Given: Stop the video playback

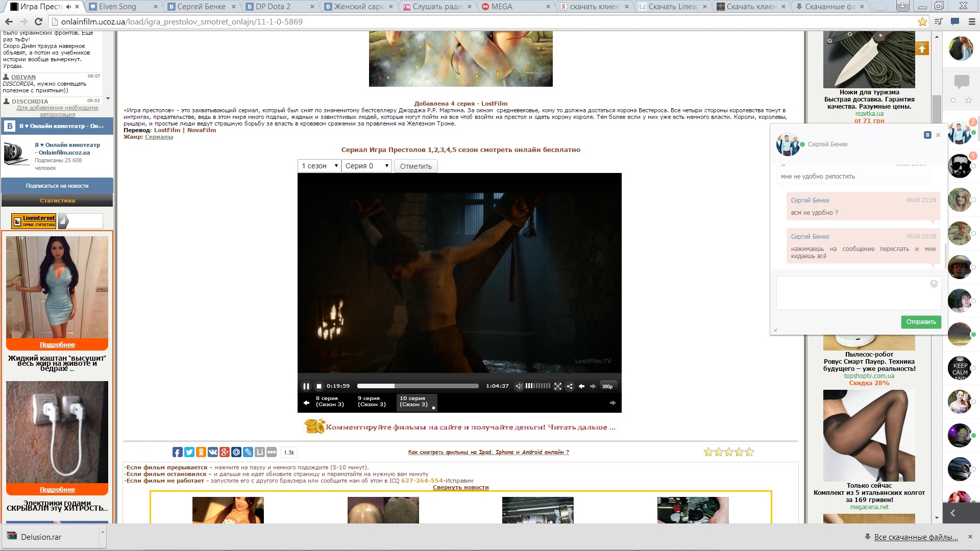Looking at the screenshot, I should coord(319,386).
